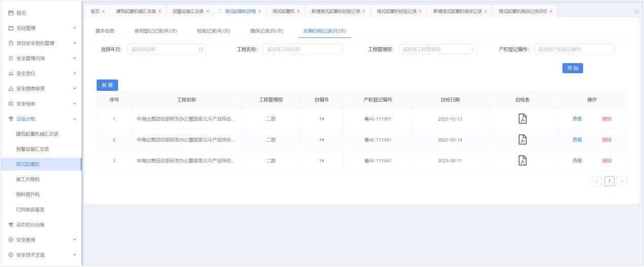Click the 查询 search button
The width and height of the screenshot is (644, 267).
[x=572, y=68]
